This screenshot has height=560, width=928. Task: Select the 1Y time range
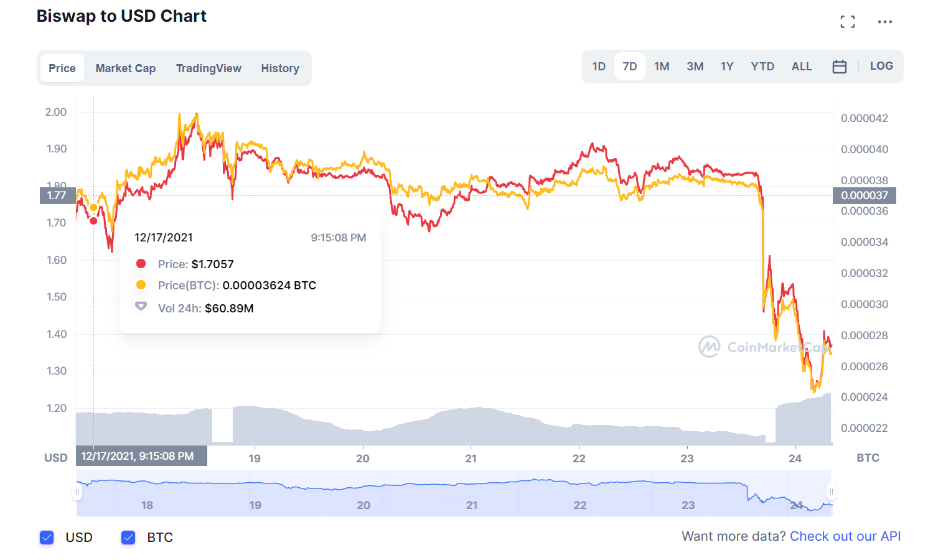click(727, 67)
